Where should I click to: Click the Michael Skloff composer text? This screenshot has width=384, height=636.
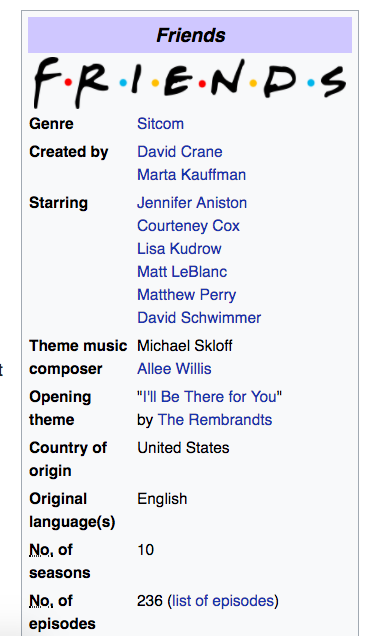pos(184,346)
